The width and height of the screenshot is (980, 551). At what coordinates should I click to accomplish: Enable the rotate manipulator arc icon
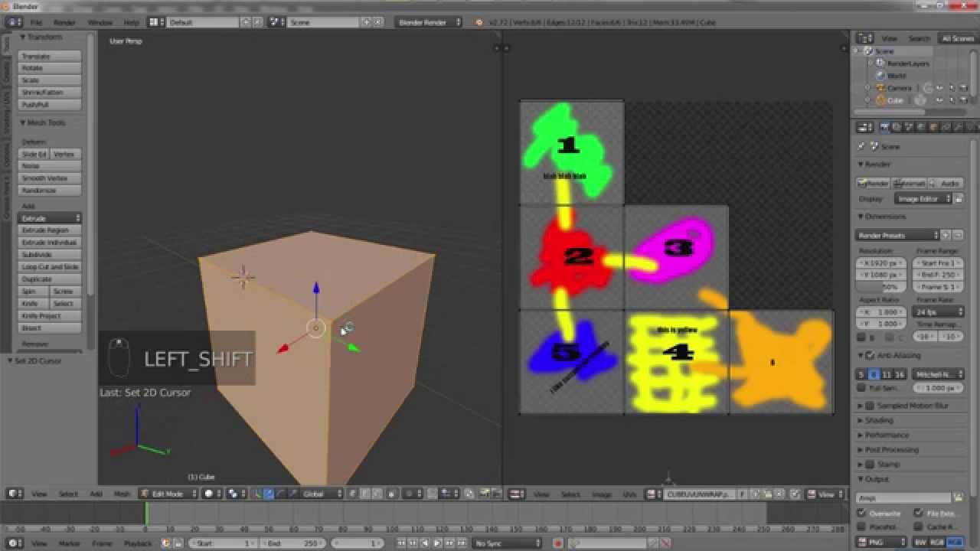pyautogui.click(x=281, y=494)
